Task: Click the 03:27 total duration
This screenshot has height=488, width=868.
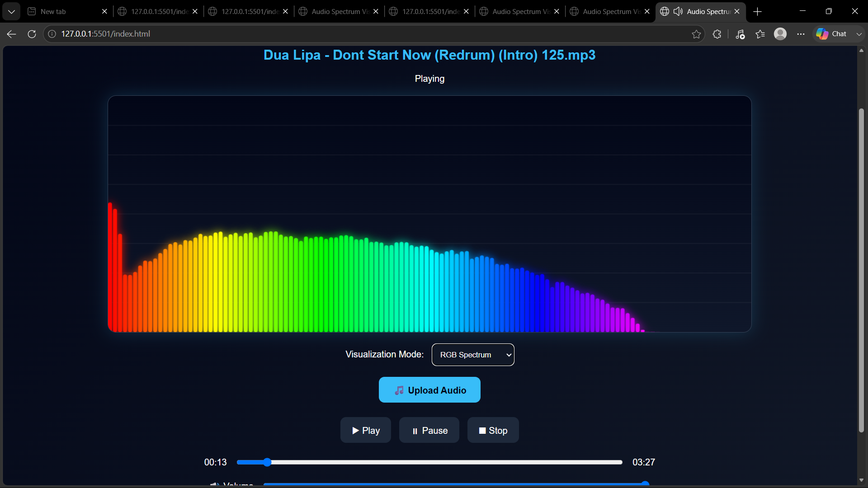Action: (x=644, y=462)
